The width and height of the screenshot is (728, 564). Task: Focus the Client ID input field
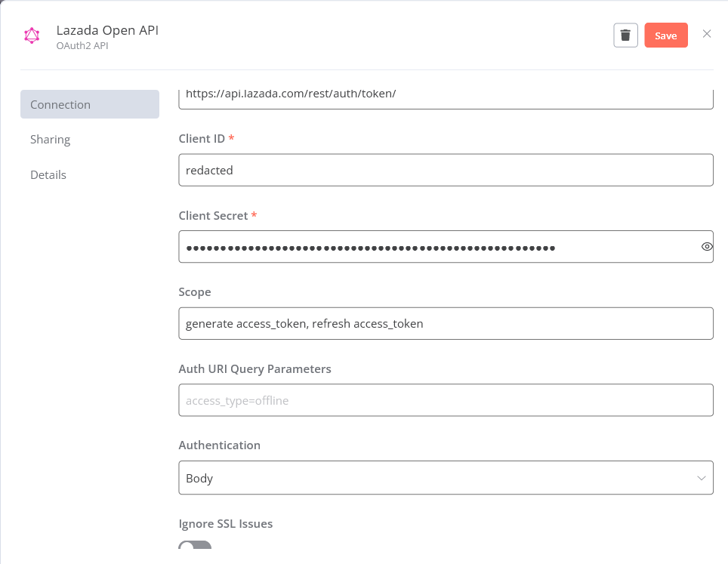[446, 170]
